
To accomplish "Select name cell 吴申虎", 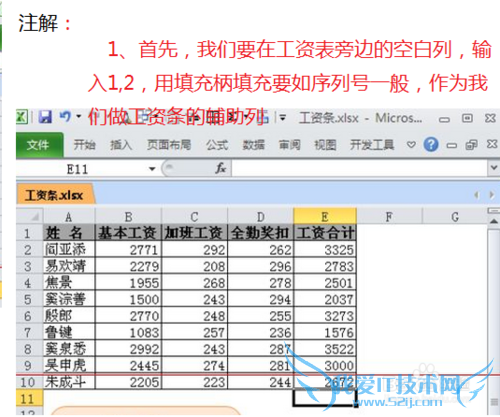I will pos(69,365).
